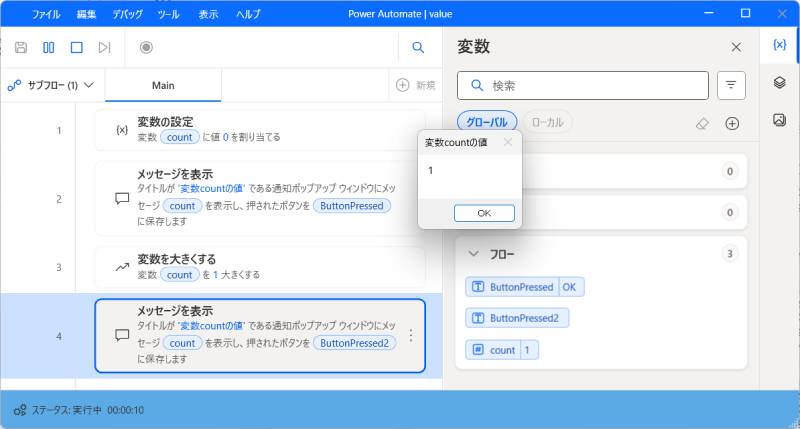Confirm the popup with OK
The image size is (800, 429).
point(484,213)
